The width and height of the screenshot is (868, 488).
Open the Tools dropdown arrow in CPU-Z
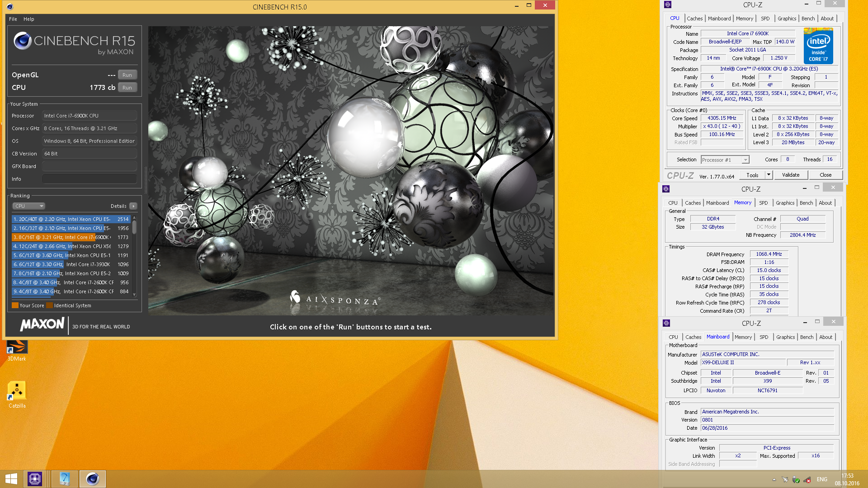click(x=768, y=175)
